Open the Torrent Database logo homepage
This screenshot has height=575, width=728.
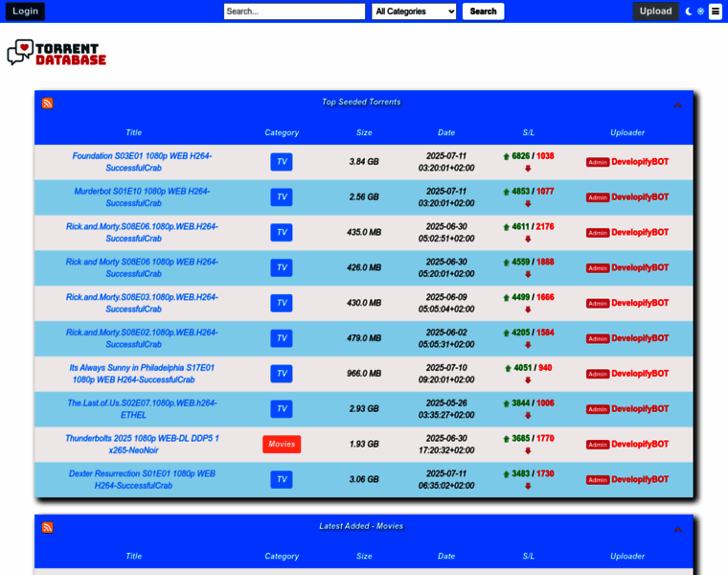pyautogui.click(x=57, y=53)
